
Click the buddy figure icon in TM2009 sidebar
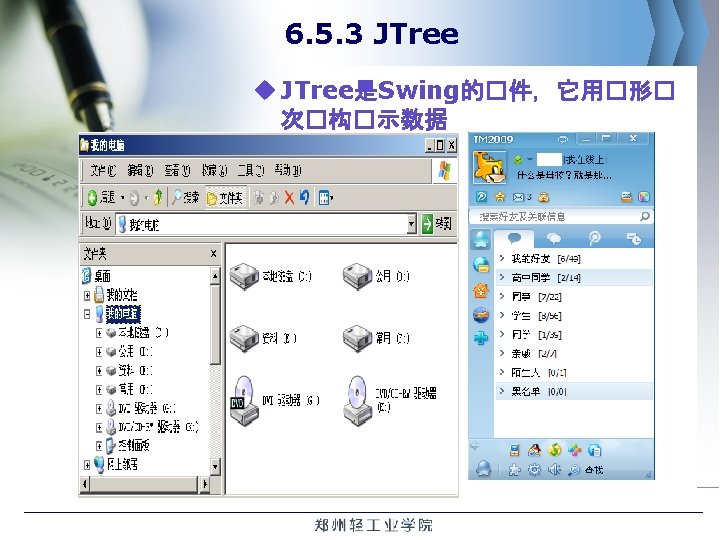click(x=481, y=239)
